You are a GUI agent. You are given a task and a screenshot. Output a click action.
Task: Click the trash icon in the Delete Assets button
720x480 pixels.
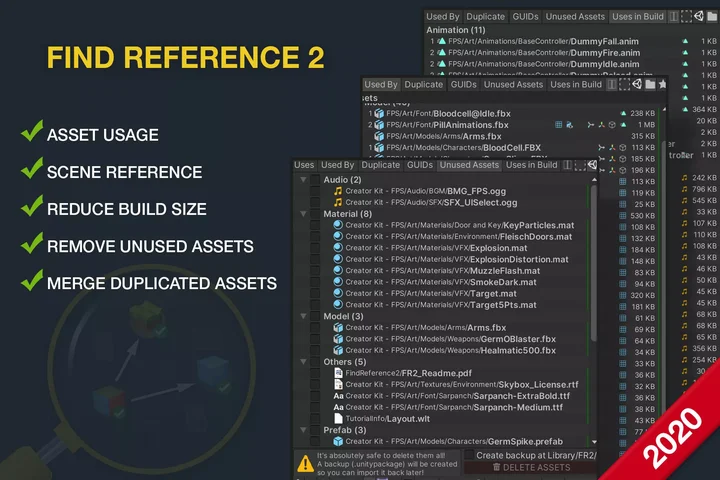(x=496, y=467)
